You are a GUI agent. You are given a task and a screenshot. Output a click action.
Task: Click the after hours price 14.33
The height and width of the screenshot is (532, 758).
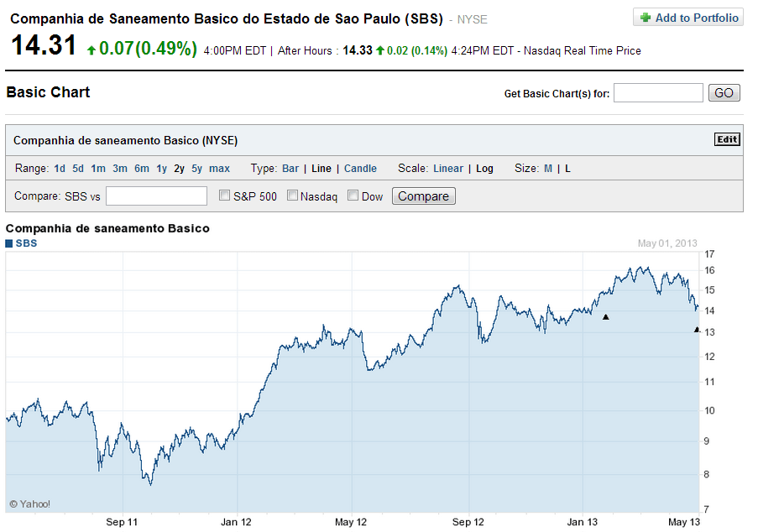[x=358, y=50]
